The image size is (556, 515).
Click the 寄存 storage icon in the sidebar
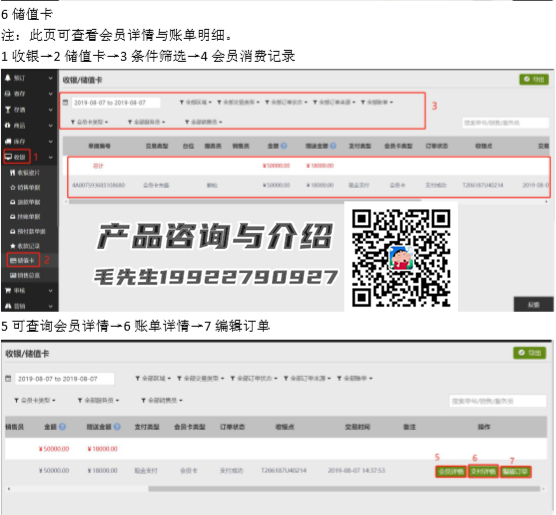click(x=8, y=94)
